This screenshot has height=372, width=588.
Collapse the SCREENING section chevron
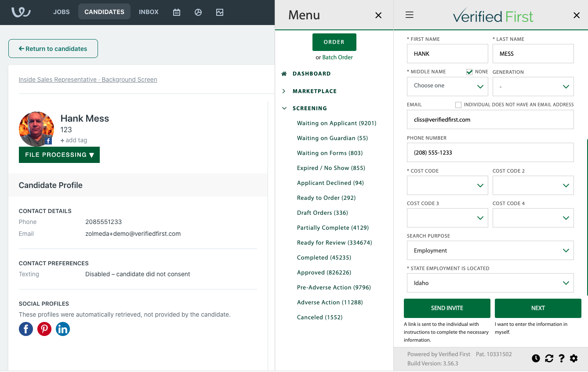pos(284,108)
